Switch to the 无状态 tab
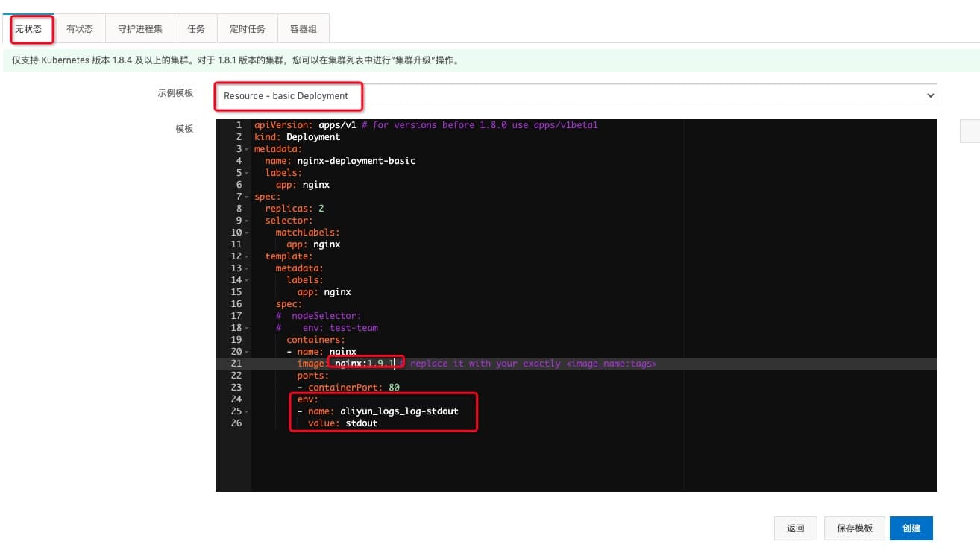Viewport: 980px width, 550px height. pos(28,29)
